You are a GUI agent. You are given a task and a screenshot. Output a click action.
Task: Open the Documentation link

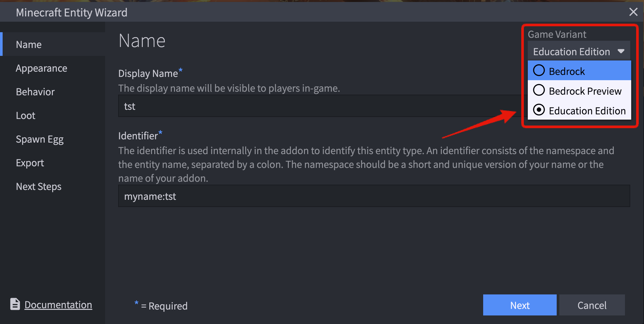click(x=58, y=305)
